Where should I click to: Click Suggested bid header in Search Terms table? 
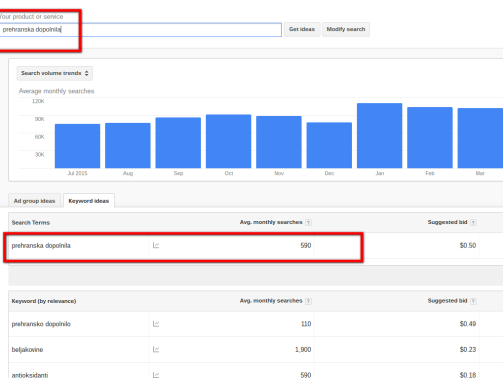pyautogui.click(x=447, y=222)
